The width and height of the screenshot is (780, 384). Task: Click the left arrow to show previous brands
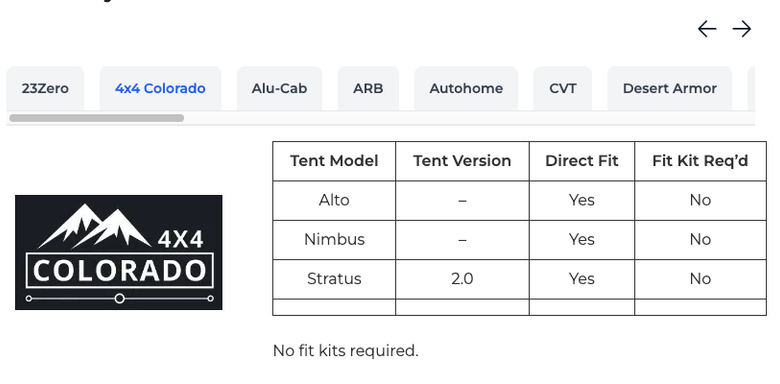pos(707,29)
